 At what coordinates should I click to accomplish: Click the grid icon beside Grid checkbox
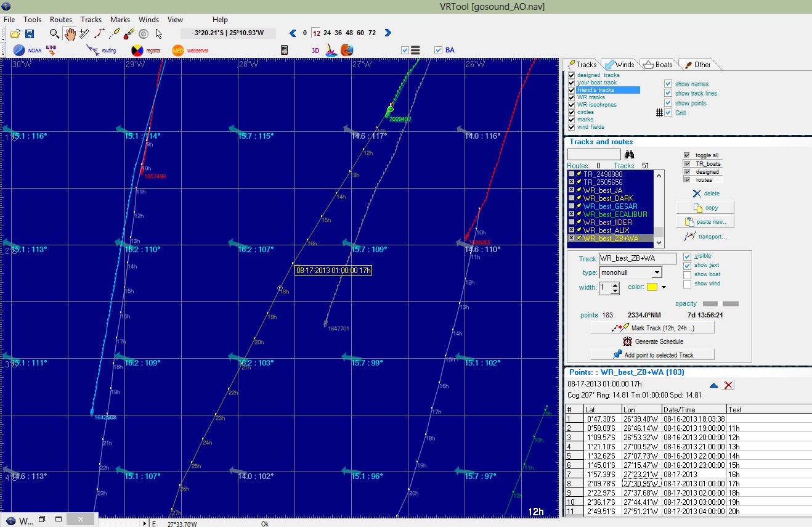click(x=659, y=113)
